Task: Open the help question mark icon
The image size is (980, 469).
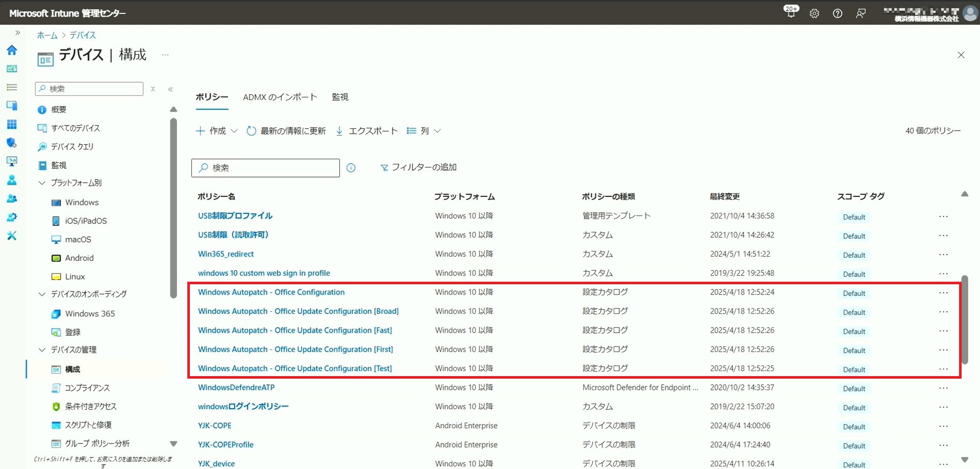Action: [x=838, y=14]
